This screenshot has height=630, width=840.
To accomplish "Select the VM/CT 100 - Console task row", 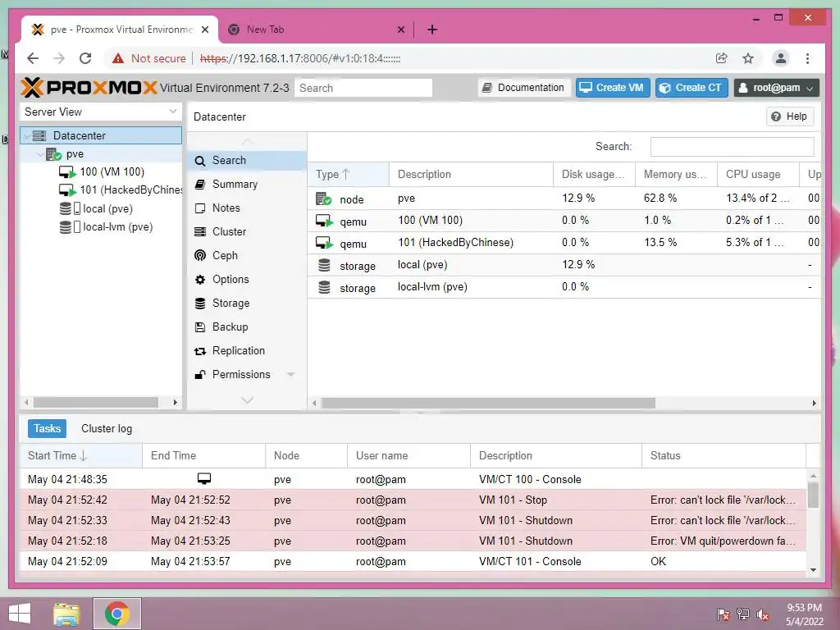I will point(413,479).
